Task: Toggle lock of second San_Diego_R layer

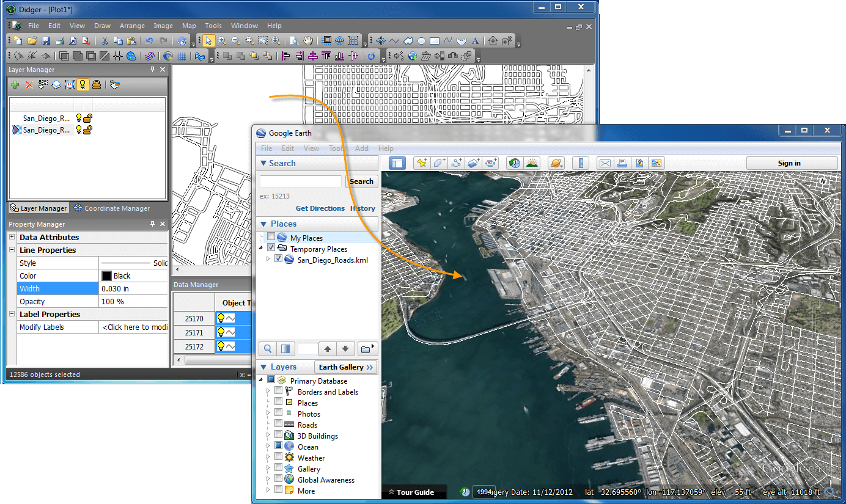Action: 88,130
